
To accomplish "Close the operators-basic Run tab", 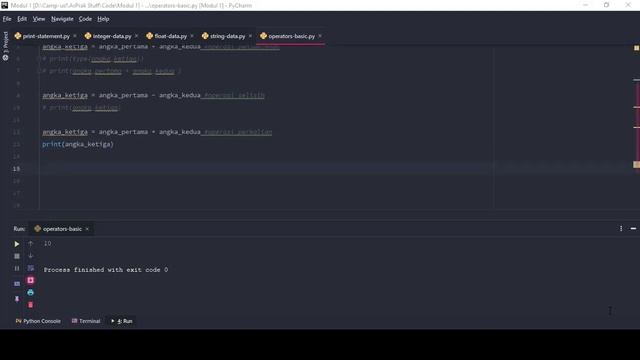I will [87, 229].
